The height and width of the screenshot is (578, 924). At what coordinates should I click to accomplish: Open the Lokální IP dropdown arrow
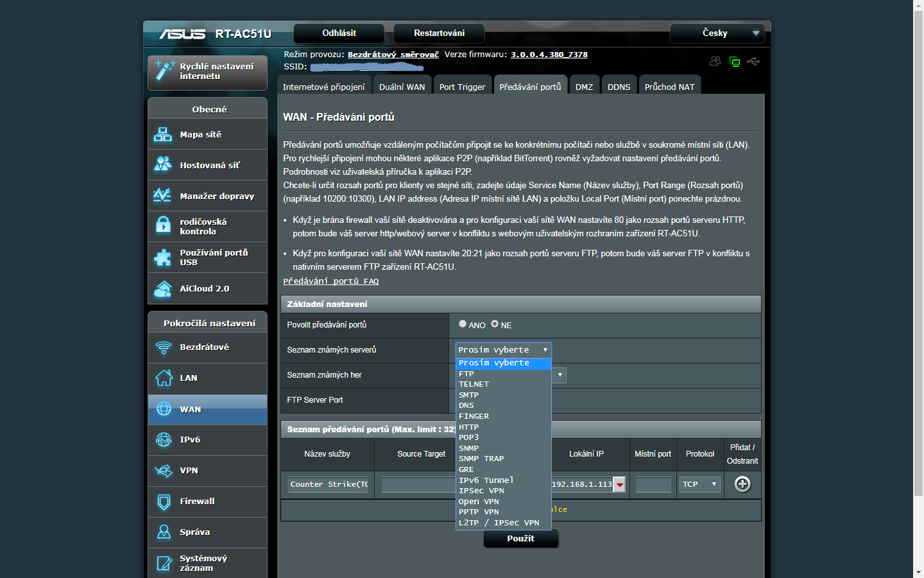coord(619,485)
